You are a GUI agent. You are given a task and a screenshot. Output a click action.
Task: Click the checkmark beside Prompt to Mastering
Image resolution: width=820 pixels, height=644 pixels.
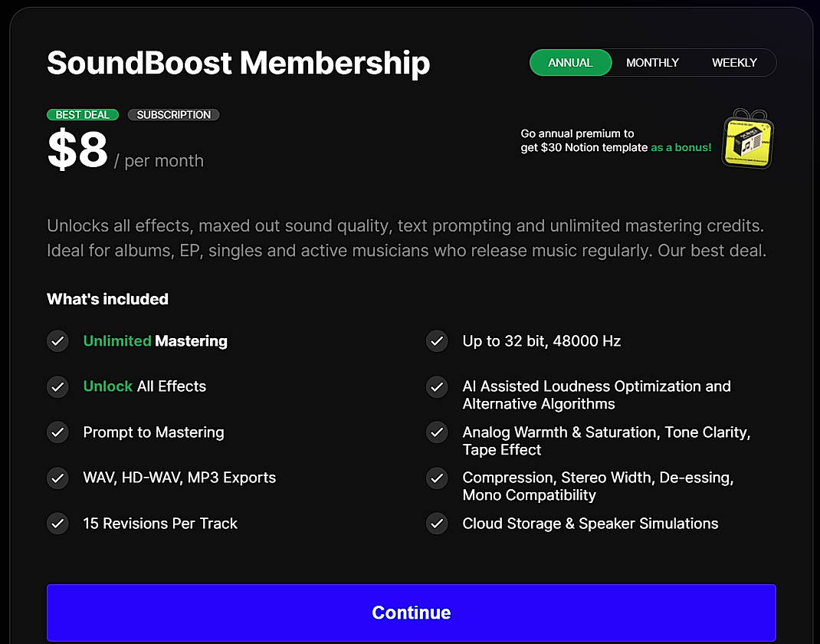tap(57, 432)
